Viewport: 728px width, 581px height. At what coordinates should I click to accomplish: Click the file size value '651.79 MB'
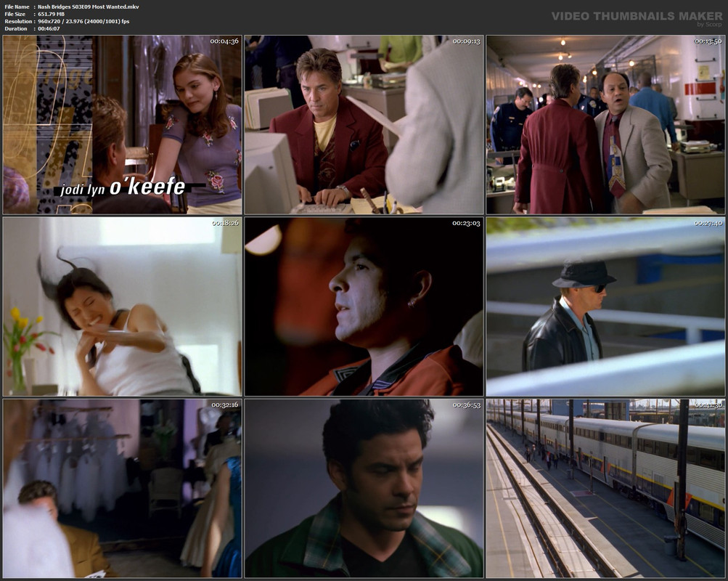coord(51,14)
